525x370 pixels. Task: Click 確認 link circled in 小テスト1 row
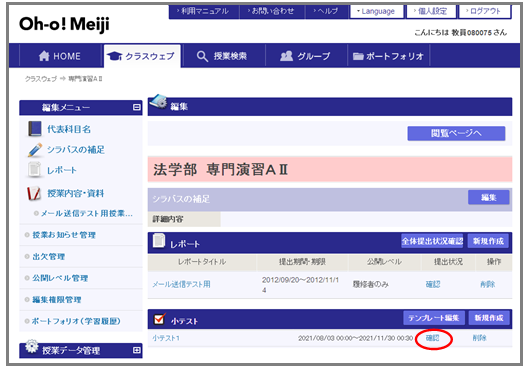[433, 338]
